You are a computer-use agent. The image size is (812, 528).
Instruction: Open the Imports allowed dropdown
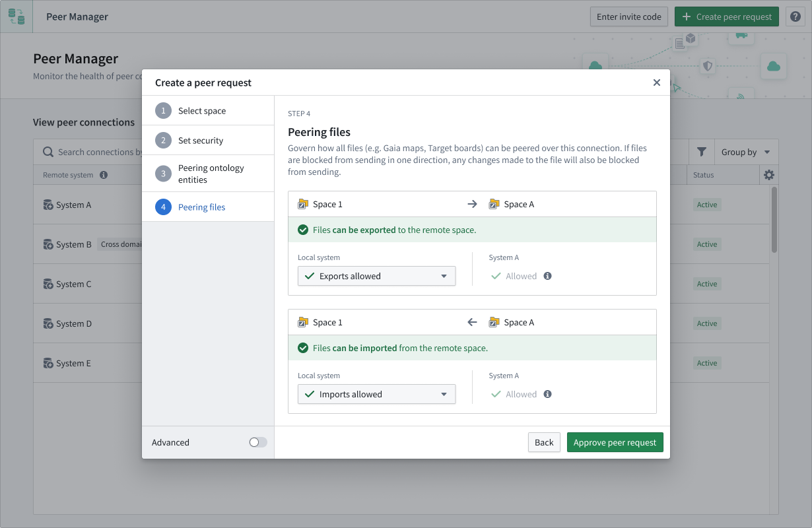(x=376, y=394)
